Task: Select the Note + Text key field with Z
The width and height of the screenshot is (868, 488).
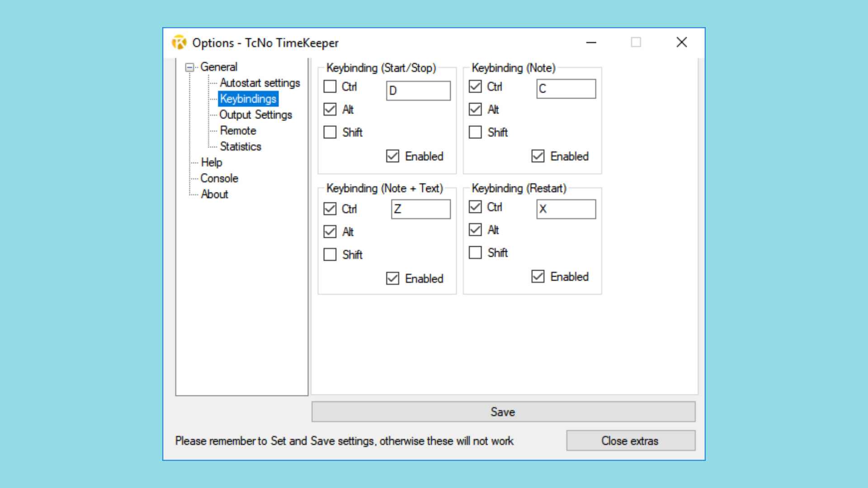Action: tap(420, 209)
